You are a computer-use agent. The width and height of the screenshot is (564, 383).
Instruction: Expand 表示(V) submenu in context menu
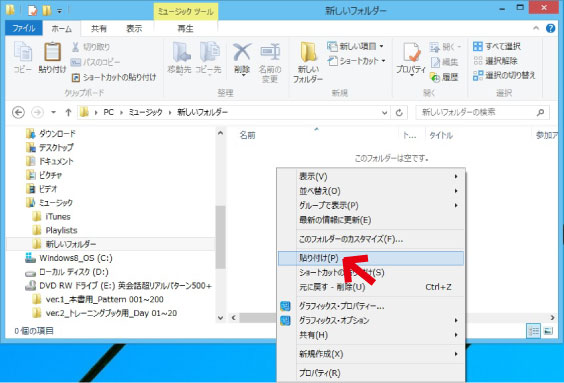coord(371,177)
